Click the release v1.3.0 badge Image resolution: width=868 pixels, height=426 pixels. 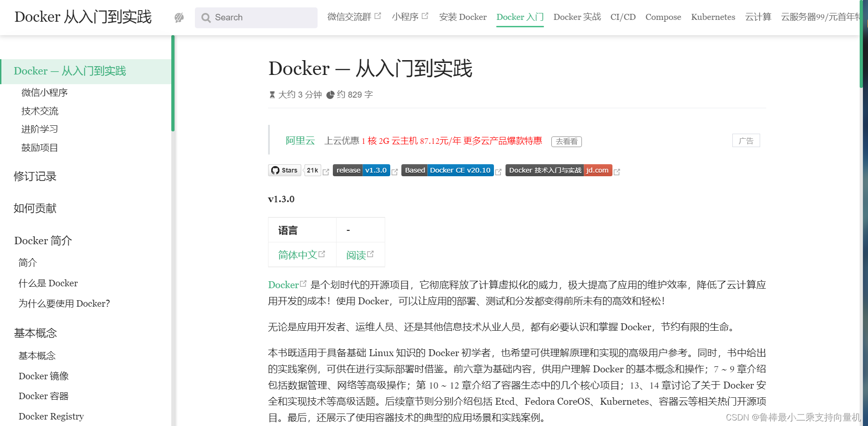[362, 170]
